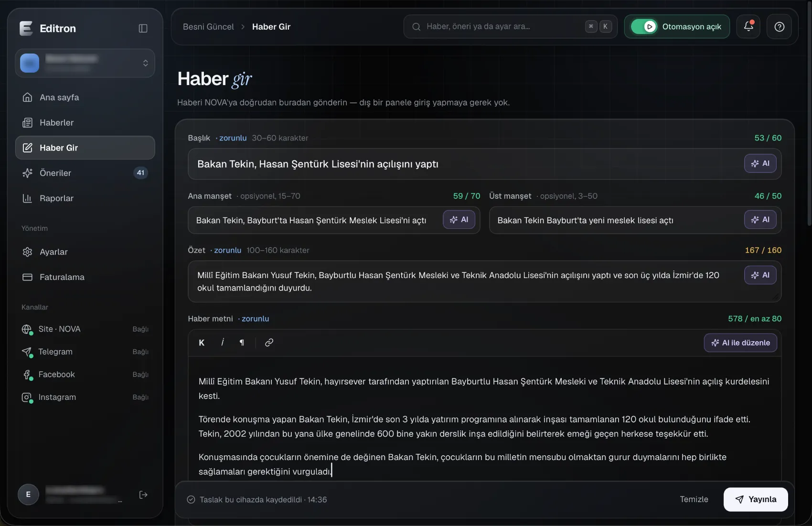
Task: Expand the workspace switcher dropdown
Action: [x=85, y=63]
